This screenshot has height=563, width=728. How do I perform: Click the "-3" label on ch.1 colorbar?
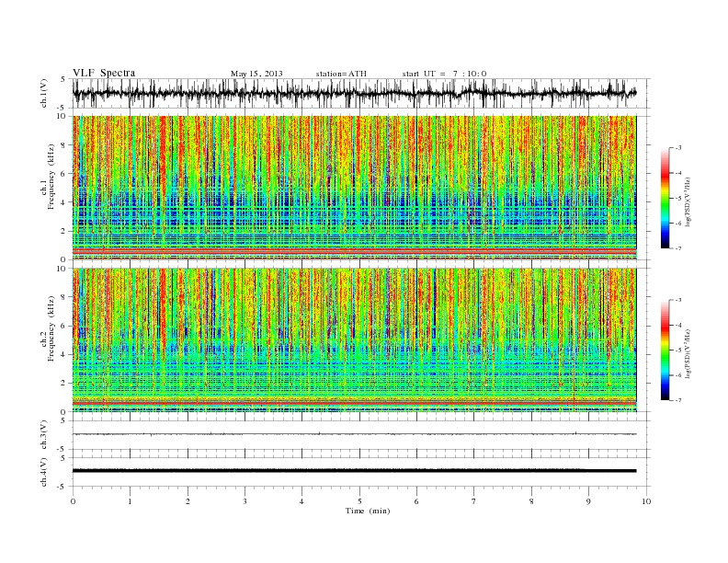point(678,148)
